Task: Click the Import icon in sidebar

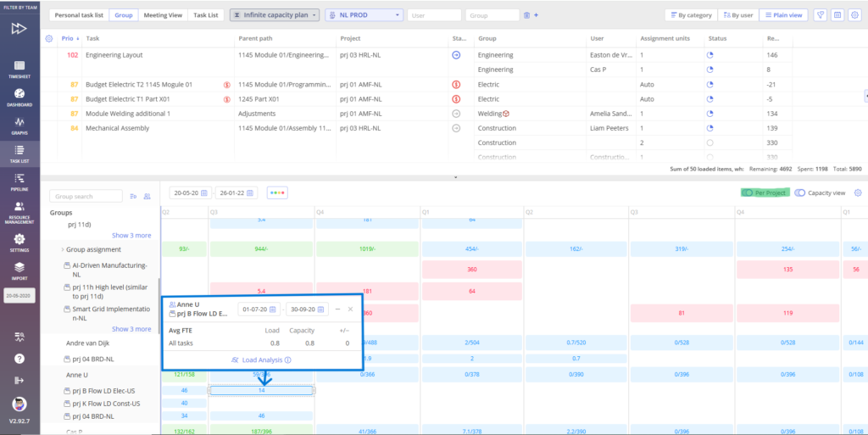Action: tap(19, 270)
